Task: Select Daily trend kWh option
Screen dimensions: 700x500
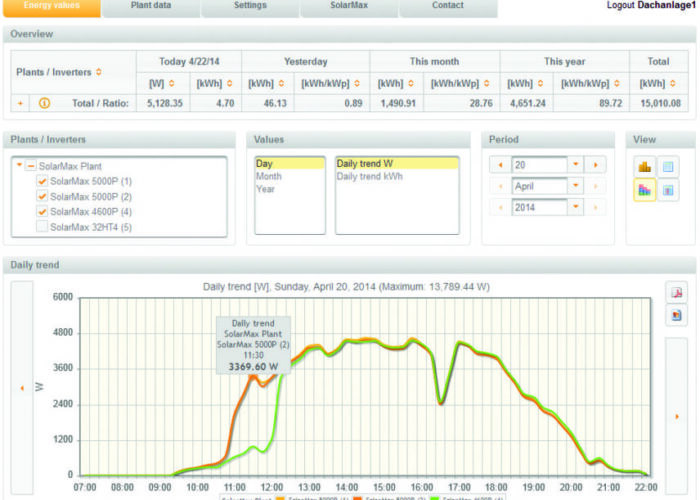Action: click(397, 176)
